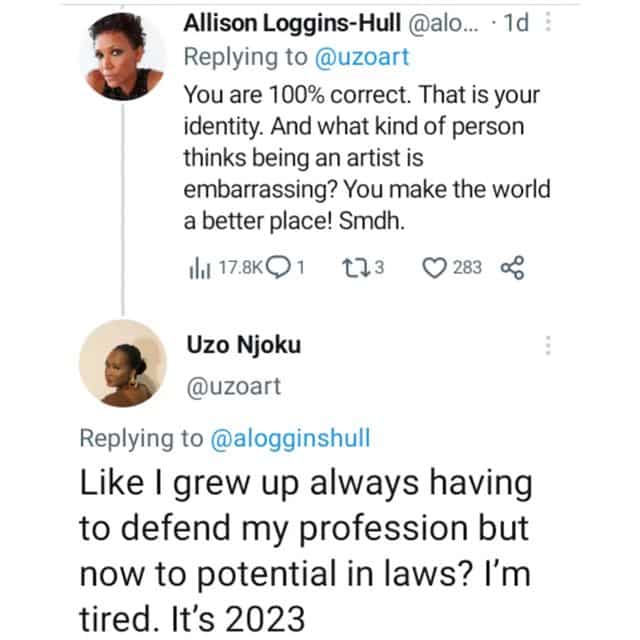Open three-dot menu on Uzo Njoku's tweet
The width and height of the screenshot is (640, 640).
547,346
